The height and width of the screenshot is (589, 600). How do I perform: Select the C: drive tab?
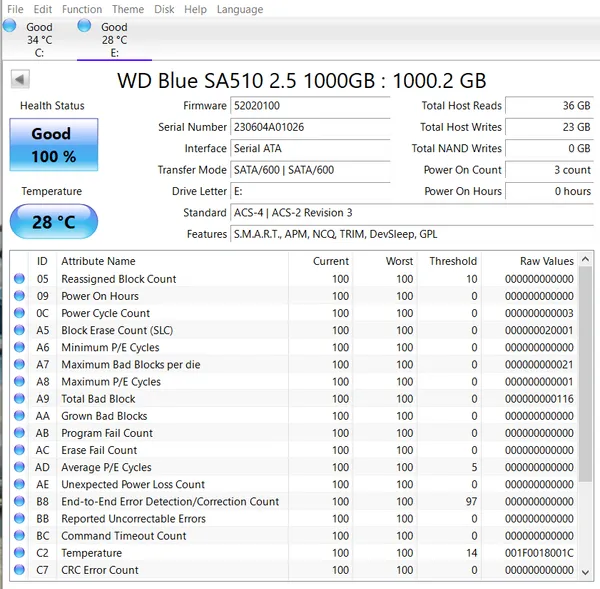tap(39, 39)
